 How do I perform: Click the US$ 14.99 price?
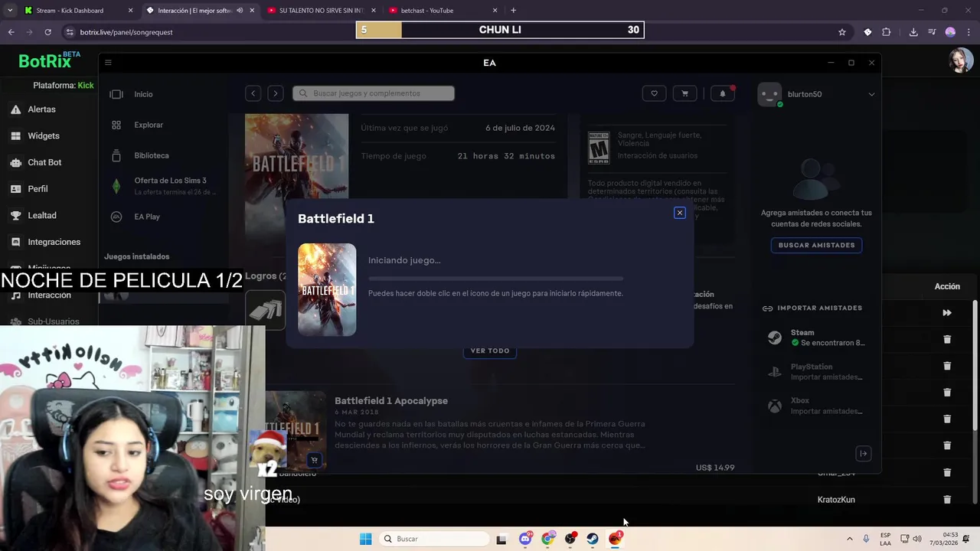click(x=715, y=468)
